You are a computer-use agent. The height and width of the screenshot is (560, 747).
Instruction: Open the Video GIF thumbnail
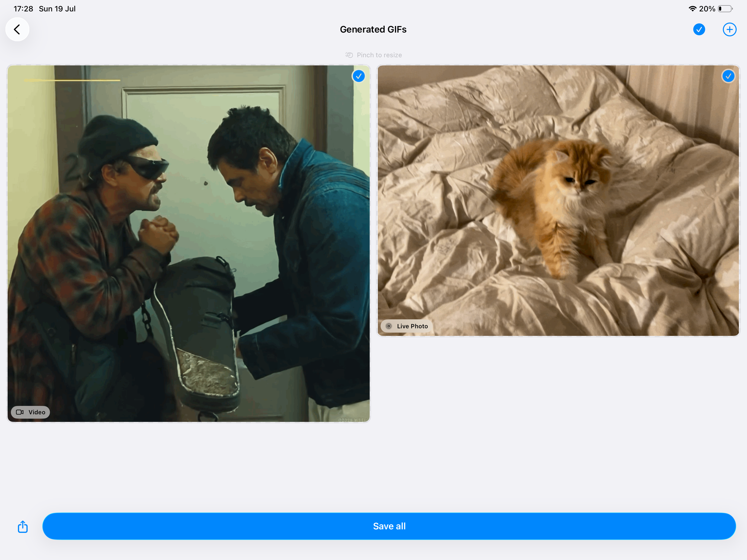click(189, 243)
